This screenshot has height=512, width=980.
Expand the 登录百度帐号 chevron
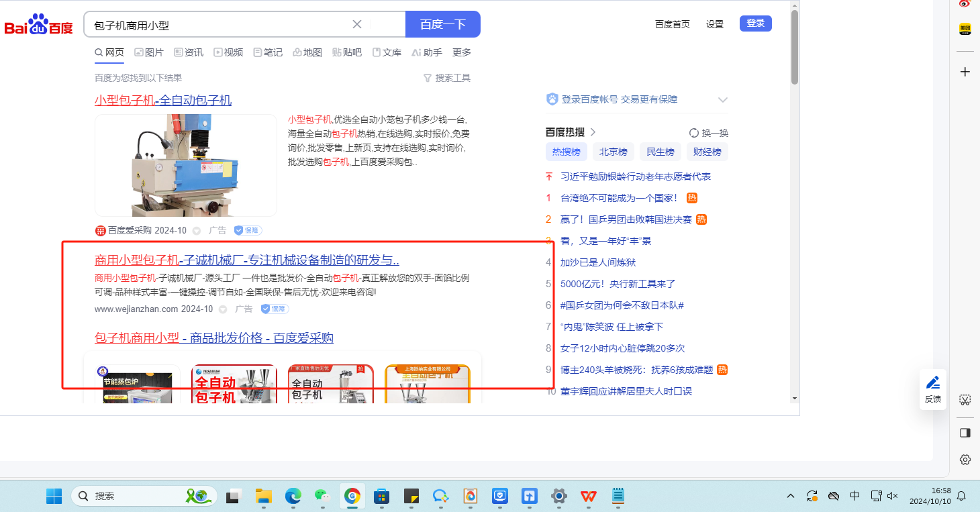pos(723,100)
